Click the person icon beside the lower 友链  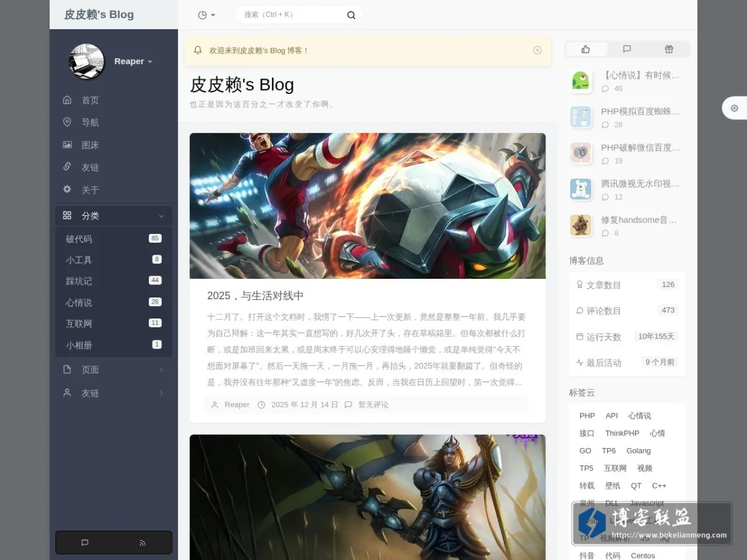click(x=67, y=393)
